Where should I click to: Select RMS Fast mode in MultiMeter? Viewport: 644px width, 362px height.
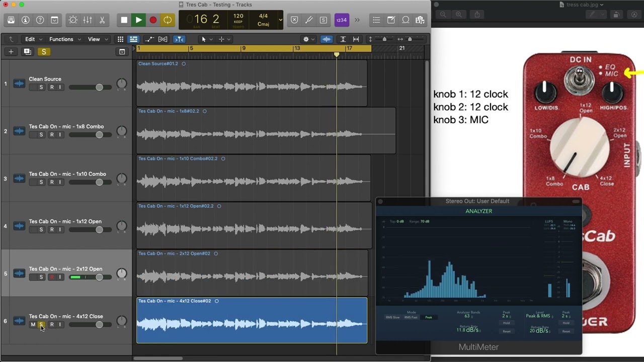point(411,317)
